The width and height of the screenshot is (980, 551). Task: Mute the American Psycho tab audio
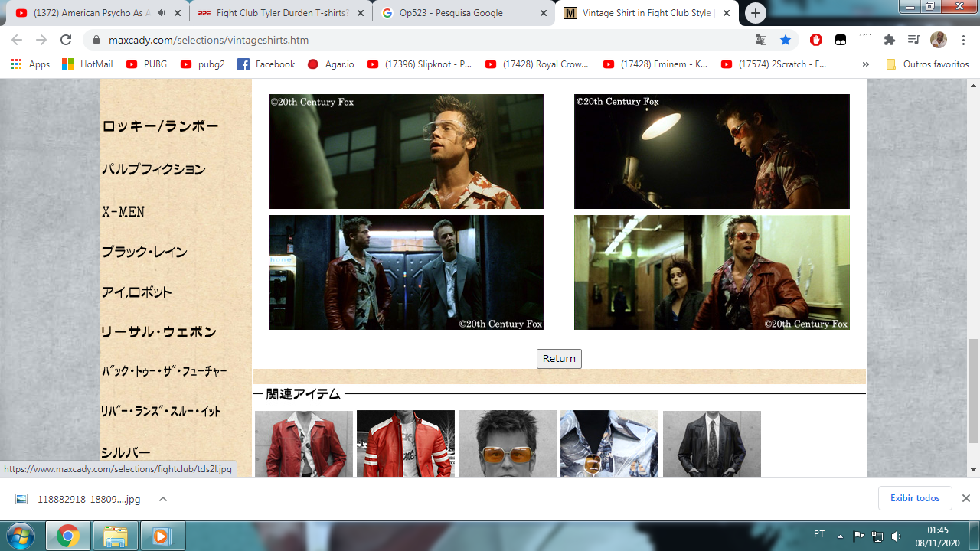pos(161,13)
